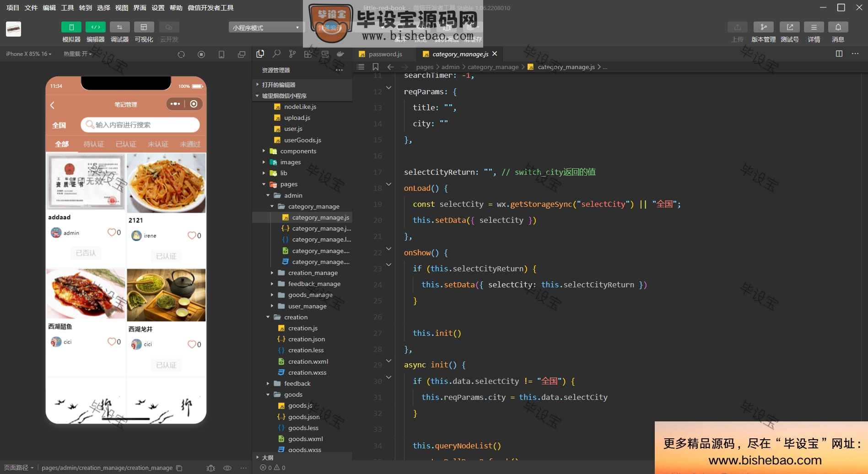Like the addaad note heart
The height and width of the screenshot is (474, 868).
112,232
